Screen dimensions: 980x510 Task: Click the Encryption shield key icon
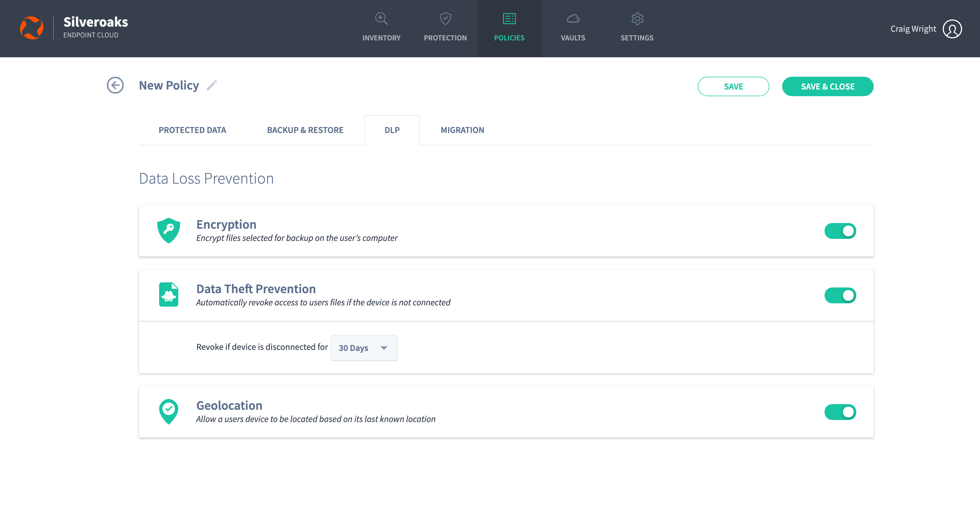coord(168,231)
